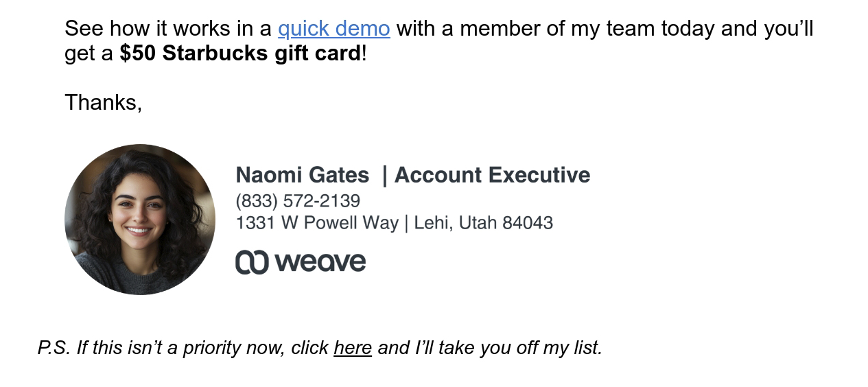Click the italic "P.S." at the start of the postscript

point(54,348)
